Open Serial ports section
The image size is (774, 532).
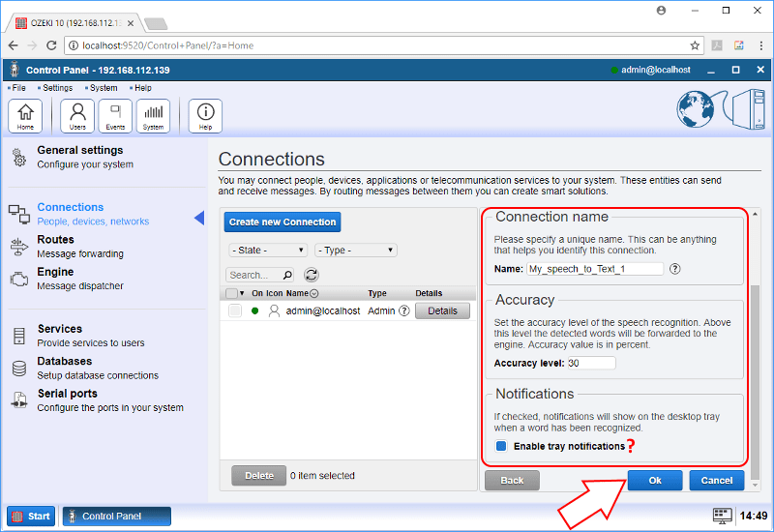(x=110, y=400)
